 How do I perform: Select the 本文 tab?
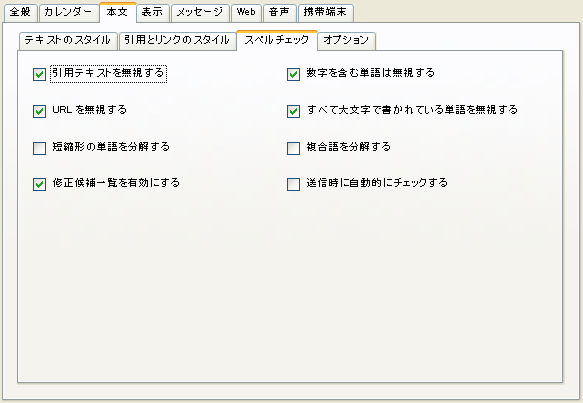pyautogui.click(x=117, y=12)
